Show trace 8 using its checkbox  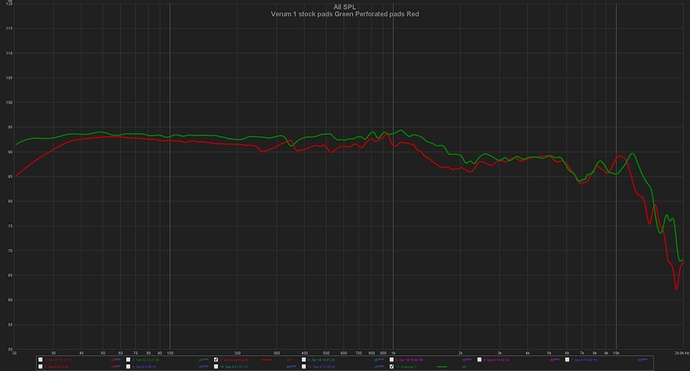(40, 367)
